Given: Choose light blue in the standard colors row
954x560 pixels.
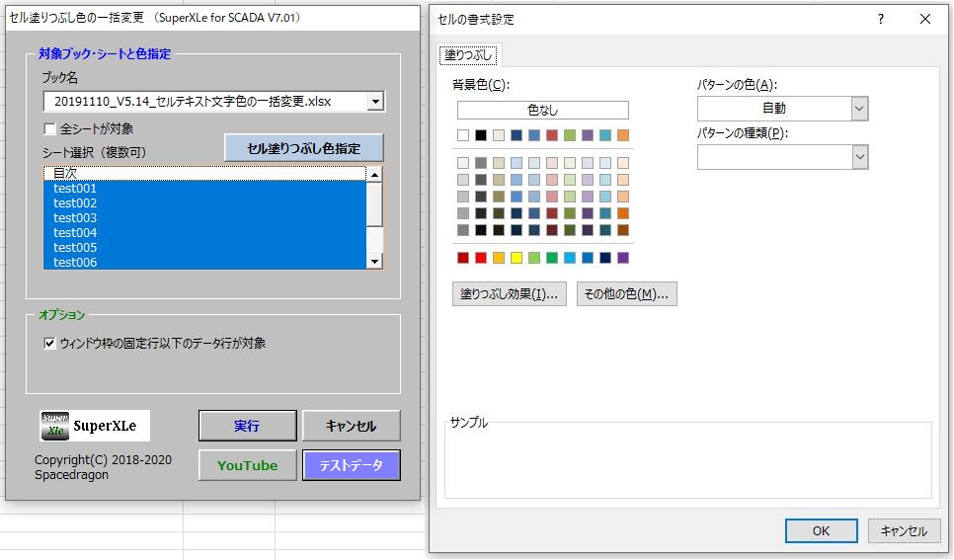Looking at the screenshot, I should click(x=570, y=258).
